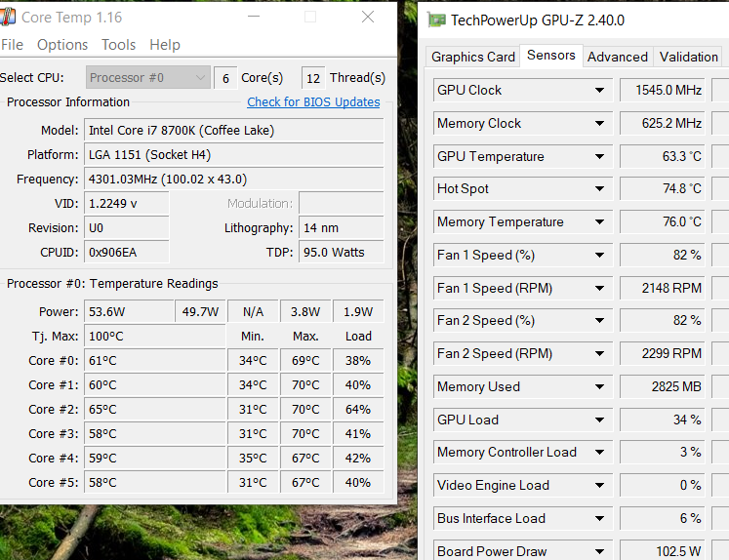Click Core #2 temperature 65°C

coord(155,410)
